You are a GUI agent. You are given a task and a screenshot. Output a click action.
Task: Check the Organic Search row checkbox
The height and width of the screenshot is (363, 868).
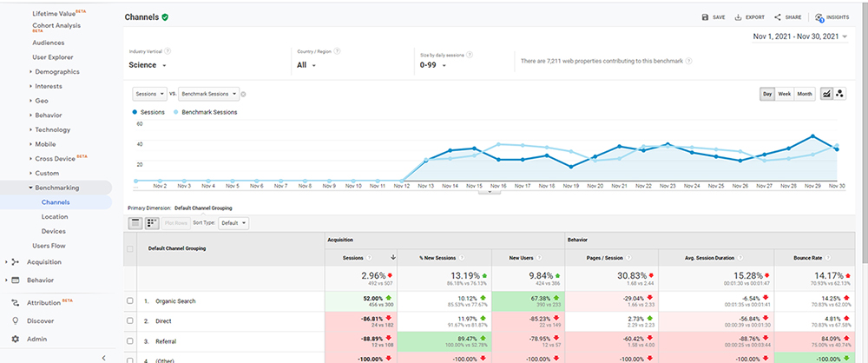coord(130,301)
